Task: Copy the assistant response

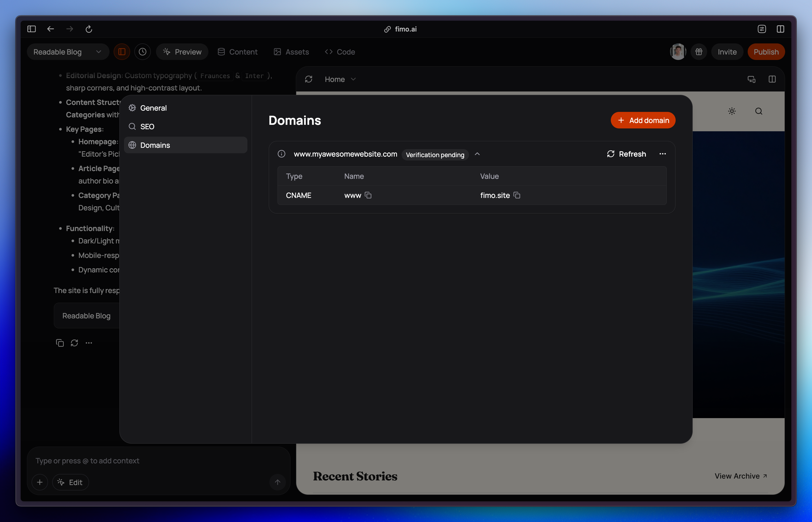Action: coord(60,343)
